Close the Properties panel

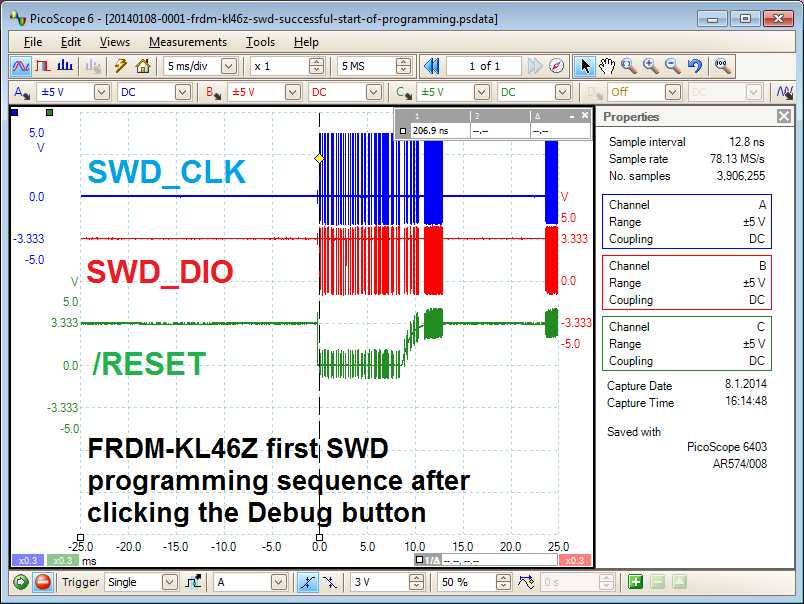pos(783,116)
